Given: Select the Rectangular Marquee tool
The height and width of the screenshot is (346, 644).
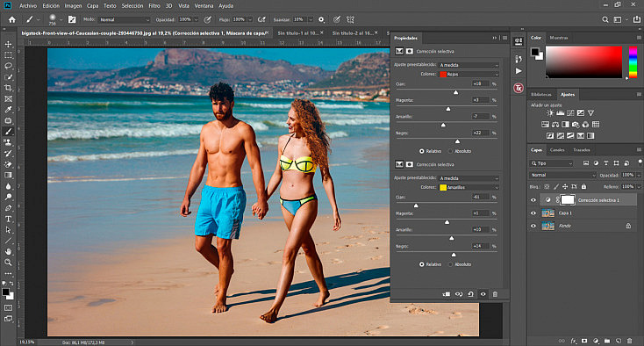Looking at the screenshot, I should point(8,55).
